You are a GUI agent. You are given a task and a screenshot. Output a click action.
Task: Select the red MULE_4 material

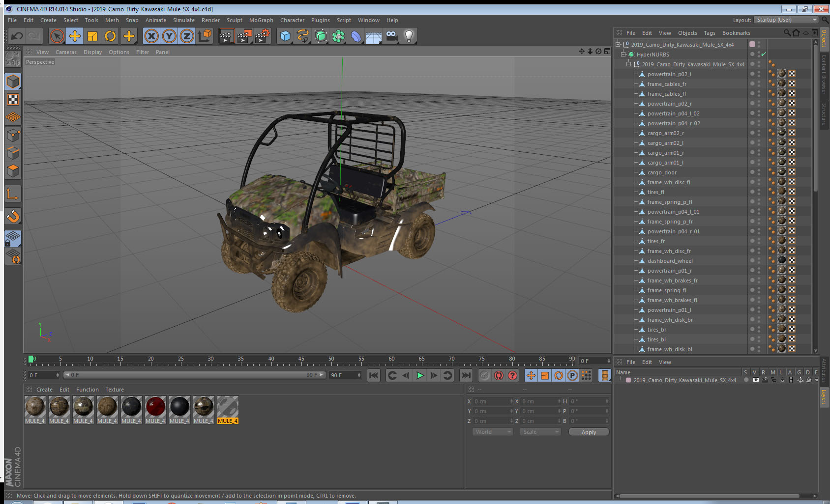155,410
